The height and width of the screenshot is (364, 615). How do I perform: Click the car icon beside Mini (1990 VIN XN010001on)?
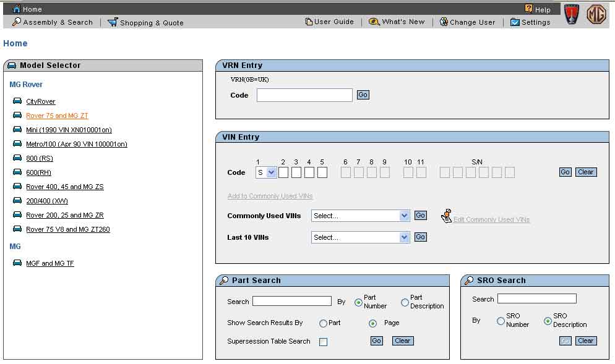[17, 129]
